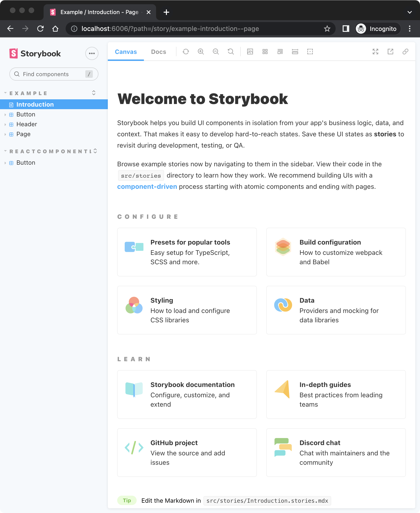
Task: Click the Storybook logo
Action: pos(35,53)
